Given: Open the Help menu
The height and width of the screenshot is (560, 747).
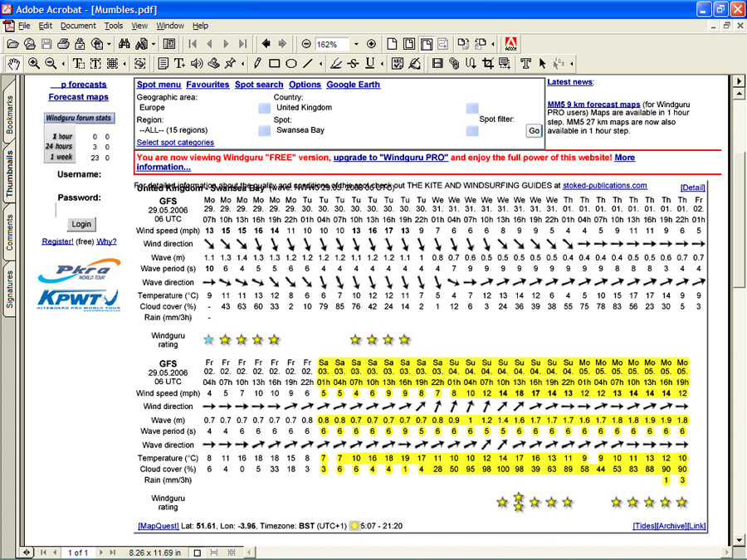Looking at the screenshot, I should point(200,26).
